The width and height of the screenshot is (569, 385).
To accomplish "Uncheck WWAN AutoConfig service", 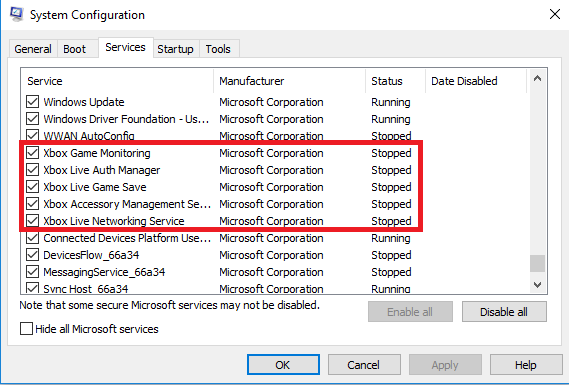I will [x=33, y=135].
